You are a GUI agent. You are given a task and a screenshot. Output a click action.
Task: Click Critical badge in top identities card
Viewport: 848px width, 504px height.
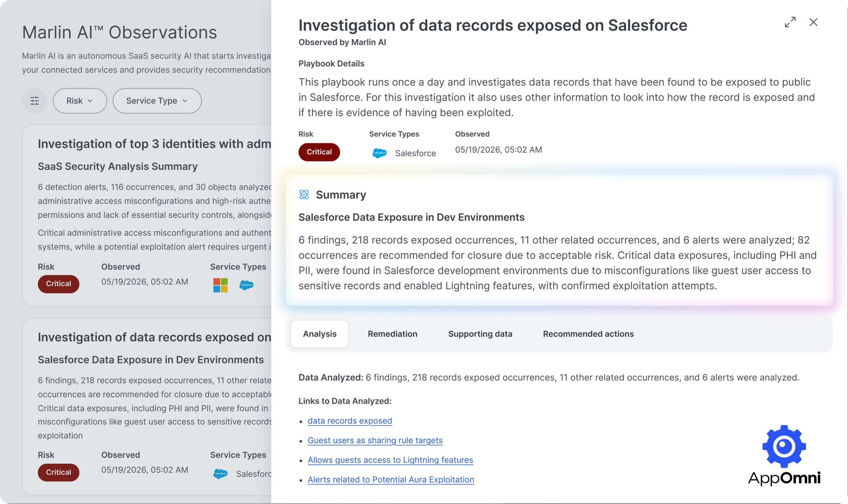58,284
